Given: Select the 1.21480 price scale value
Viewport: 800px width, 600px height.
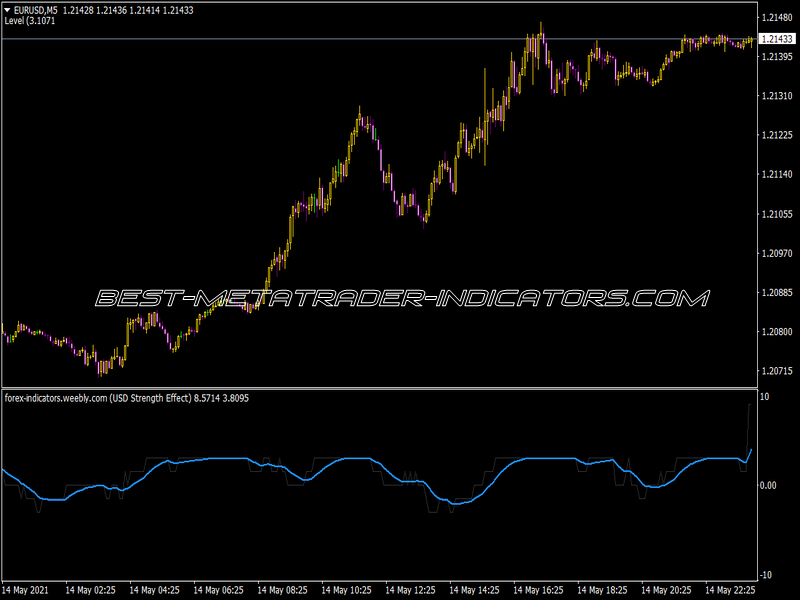Looking at the screenshot, I should click(x=777, y=18).
